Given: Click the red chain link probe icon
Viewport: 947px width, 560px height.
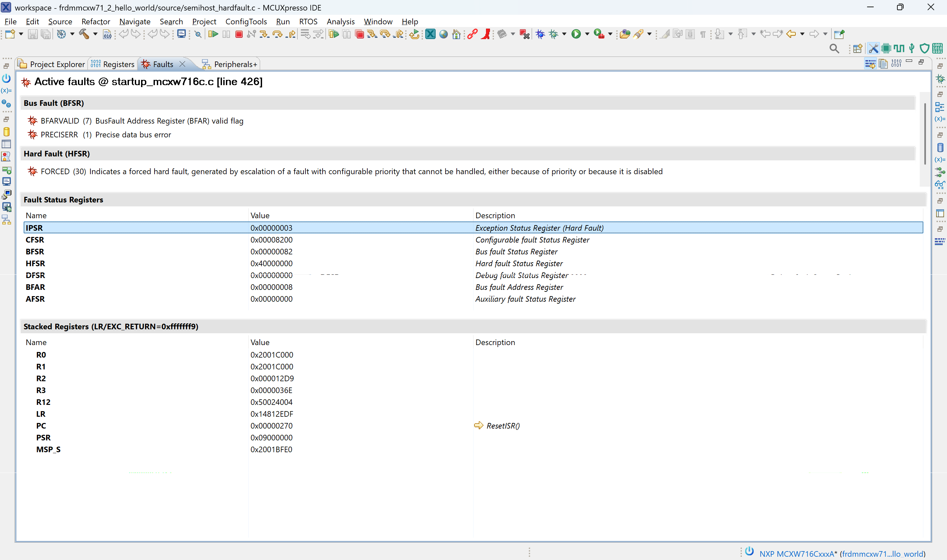Looking at the screenshot, I should [472, 34].
